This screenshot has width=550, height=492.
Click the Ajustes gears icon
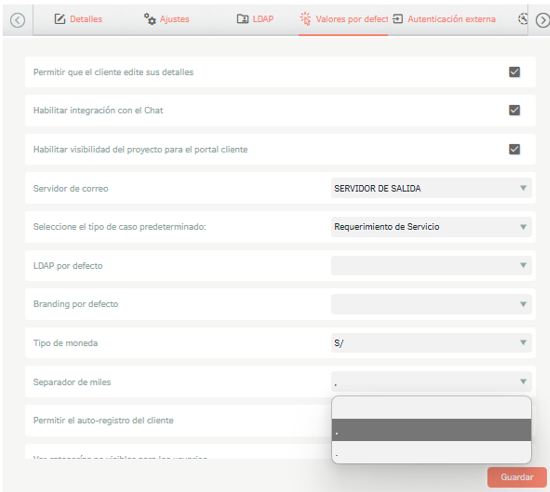(x=150, y=19)
